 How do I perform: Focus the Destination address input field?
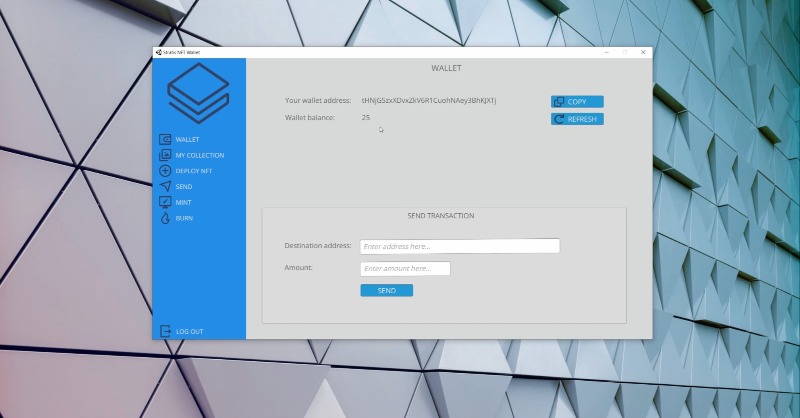point(460,246)
